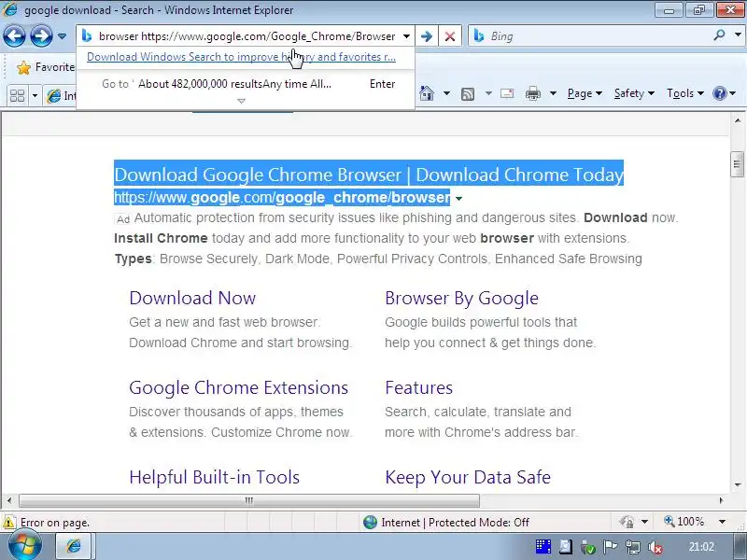Click the Action Center flag tray icon

610,547
